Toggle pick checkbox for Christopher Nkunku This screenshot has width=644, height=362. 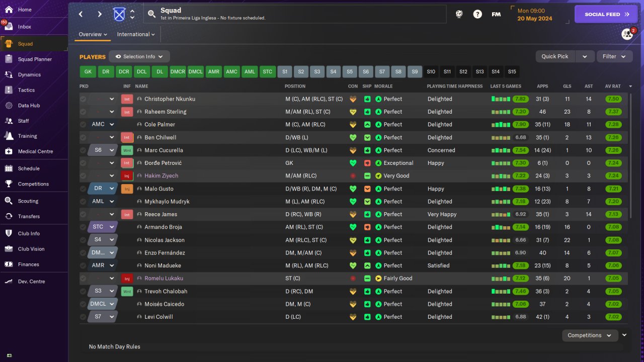coord(83,99)
